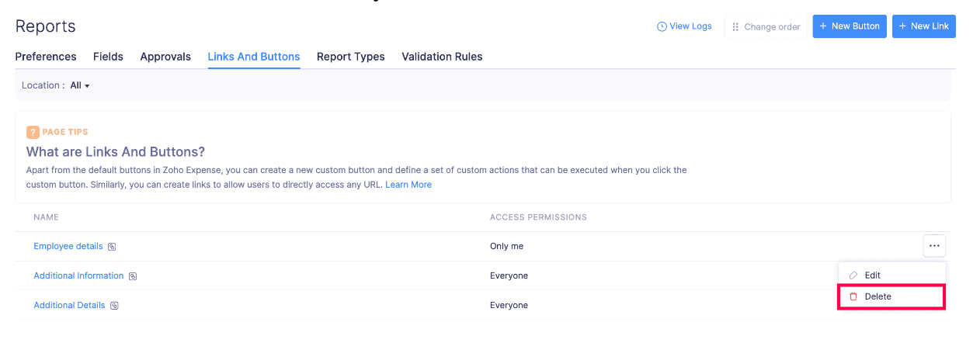
Task: Open the Location filter dropdown
Action: click(x=80, y=85)
